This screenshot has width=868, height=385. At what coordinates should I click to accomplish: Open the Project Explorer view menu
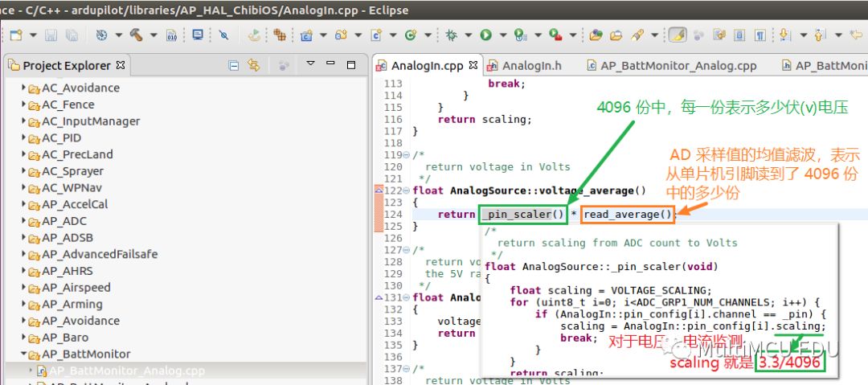(x=310, y=64)
